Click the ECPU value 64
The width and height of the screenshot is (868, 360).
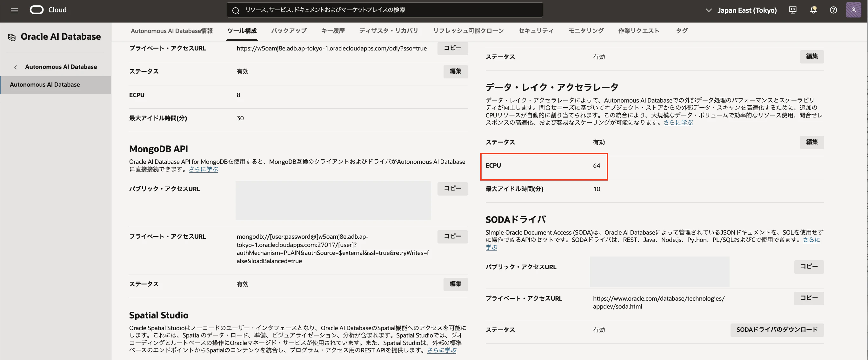pyautogui.click(x=597, y=165)
